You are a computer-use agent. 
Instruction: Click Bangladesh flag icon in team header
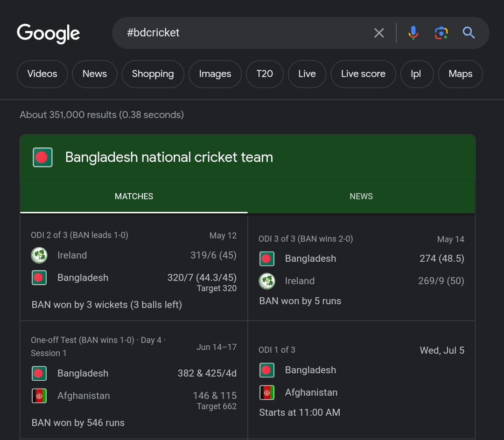coord(42,157)
